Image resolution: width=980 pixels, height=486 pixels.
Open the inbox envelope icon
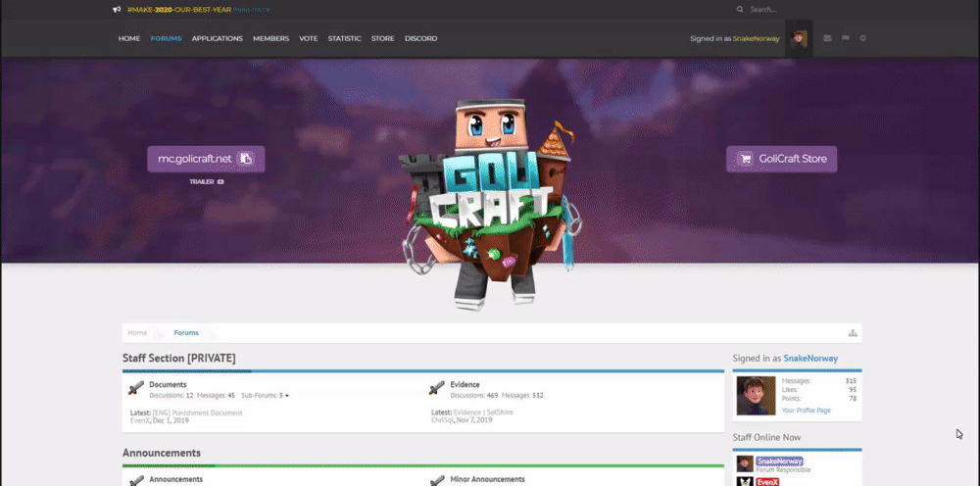(827, 38)
